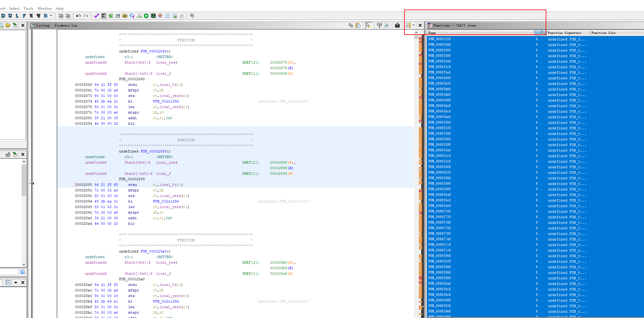
Task: Click the Function Size column header
Action: (617, 33)
